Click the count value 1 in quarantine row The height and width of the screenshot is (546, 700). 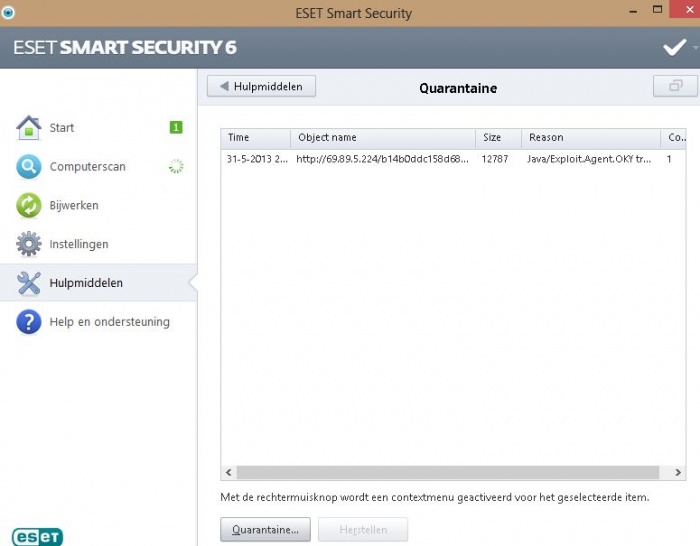click(x=669, y=159)
